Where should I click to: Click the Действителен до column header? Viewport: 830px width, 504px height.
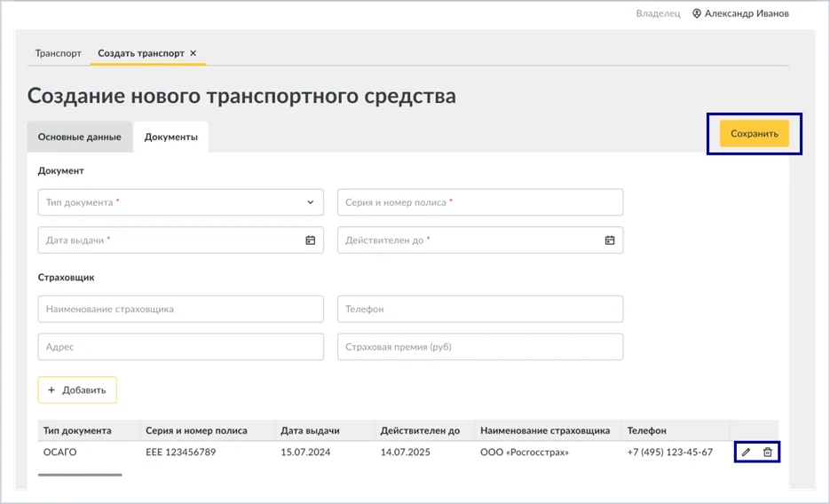pyautogui.click(x=420, y=430)
